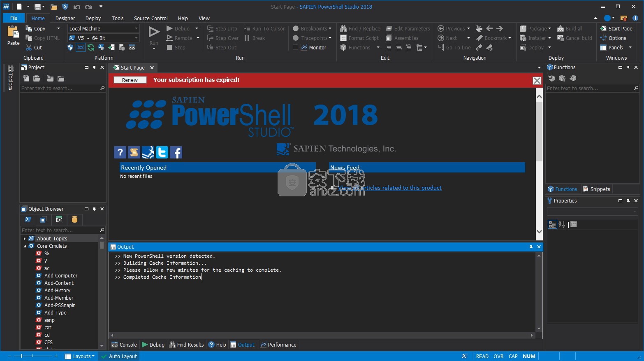Click the large Run play icon
This screenshot has width=644, height=361.
pyautogui.click(x=154, y=32)
